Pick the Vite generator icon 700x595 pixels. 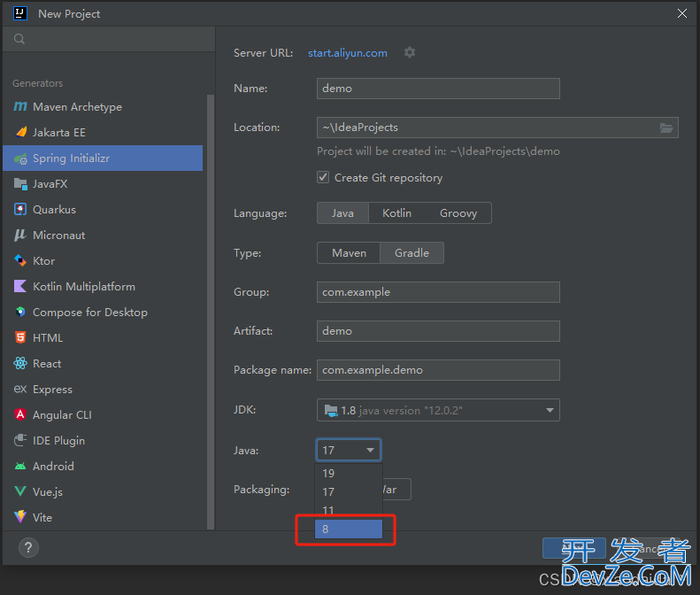[20, 517]
